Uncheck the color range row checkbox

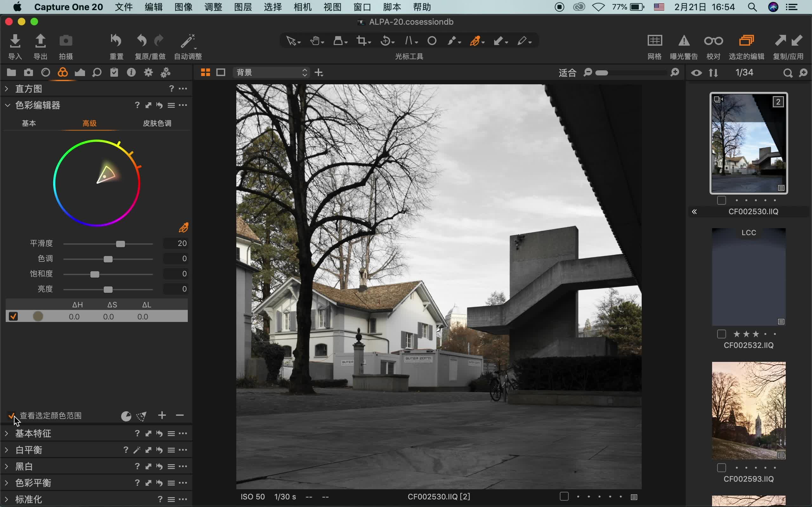click(x=13, y=317)
